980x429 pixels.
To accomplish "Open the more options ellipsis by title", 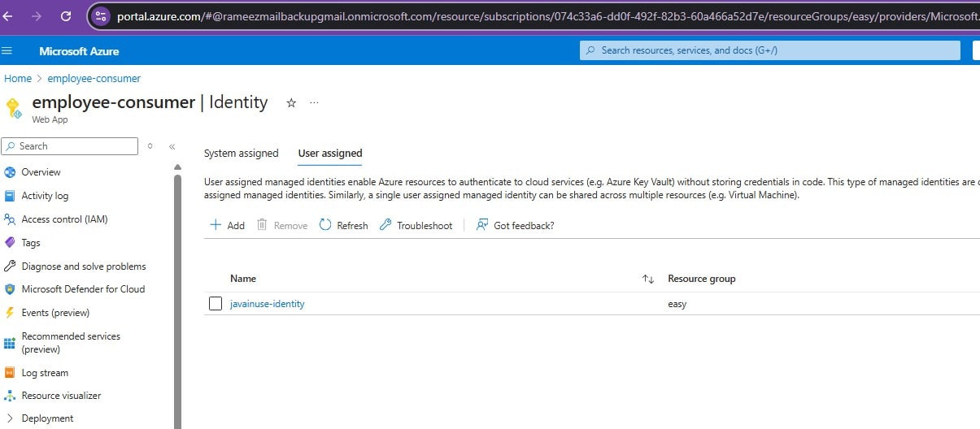I will point(314,102).
